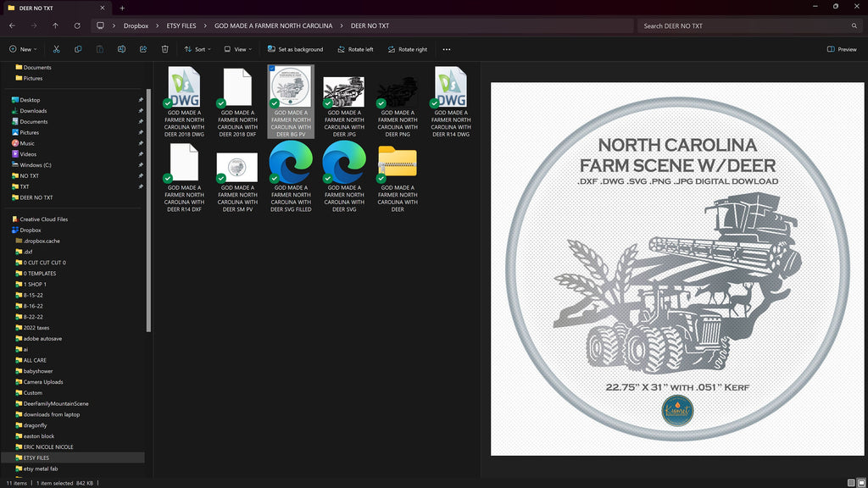Select the DEER 2018 DXF file
868x488 pixels.
click(x=237, y=102)
